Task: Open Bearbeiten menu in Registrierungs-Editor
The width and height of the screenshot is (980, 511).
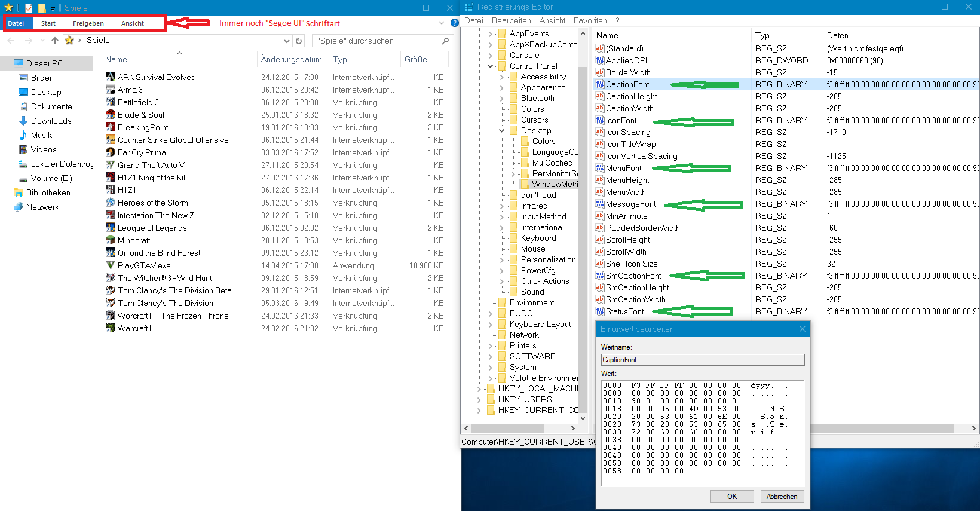Action: click(511, 20)
